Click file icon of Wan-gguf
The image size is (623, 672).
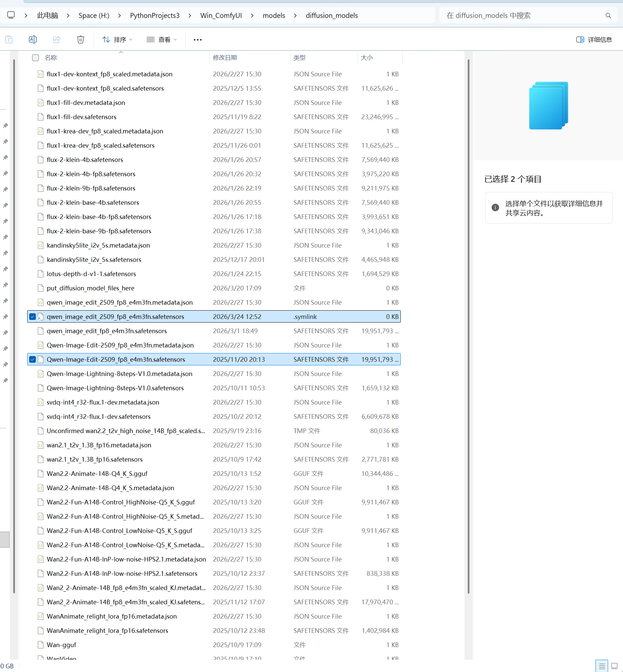40,645
